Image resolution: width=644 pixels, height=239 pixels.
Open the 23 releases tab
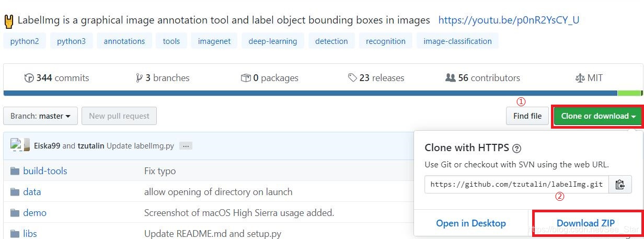376,78
